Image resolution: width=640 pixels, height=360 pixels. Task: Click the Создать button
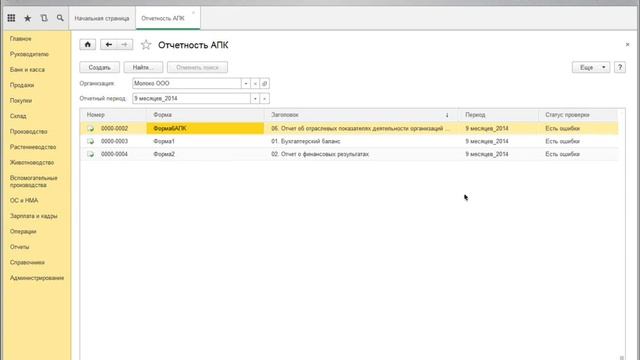click(100, 67)
